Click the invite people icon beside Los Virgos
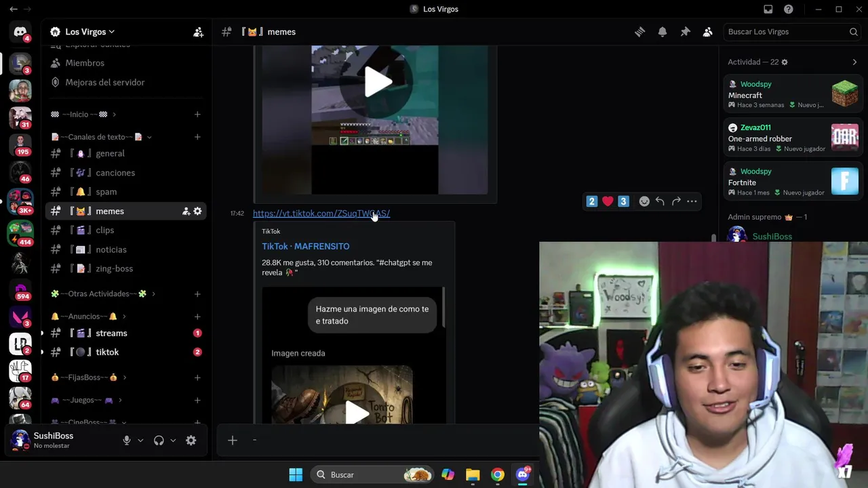 198,32
